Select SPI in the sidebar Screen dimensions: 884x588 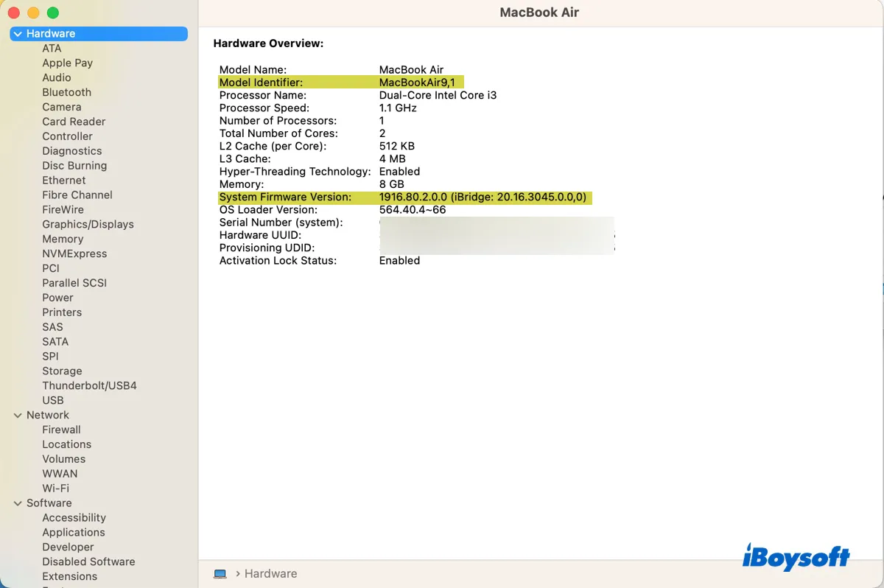coord(50,357)
